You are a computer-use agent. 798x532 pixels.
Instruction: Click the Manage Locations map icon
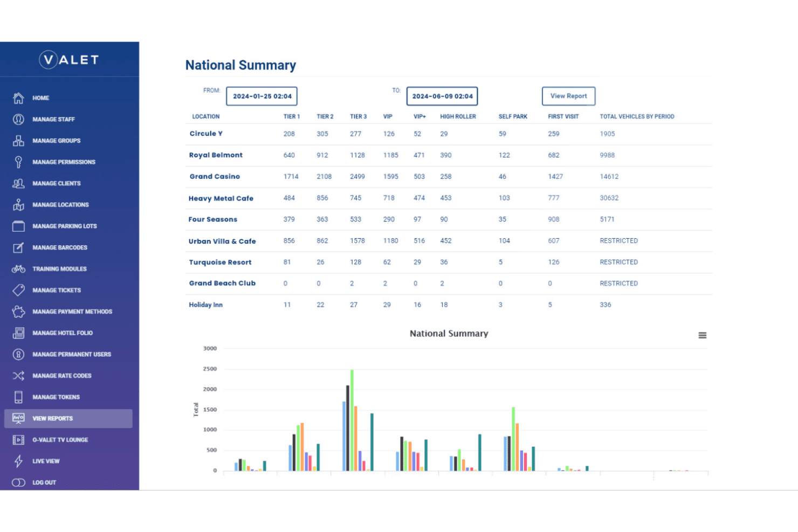18,205
